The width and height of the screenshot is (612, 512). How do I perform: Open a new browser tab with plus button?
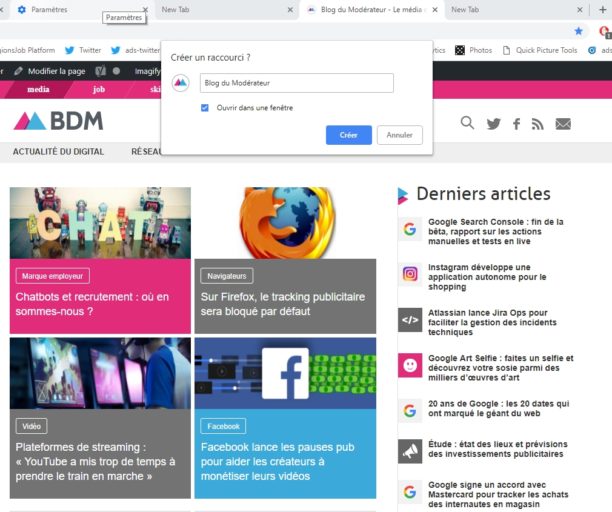603,10
